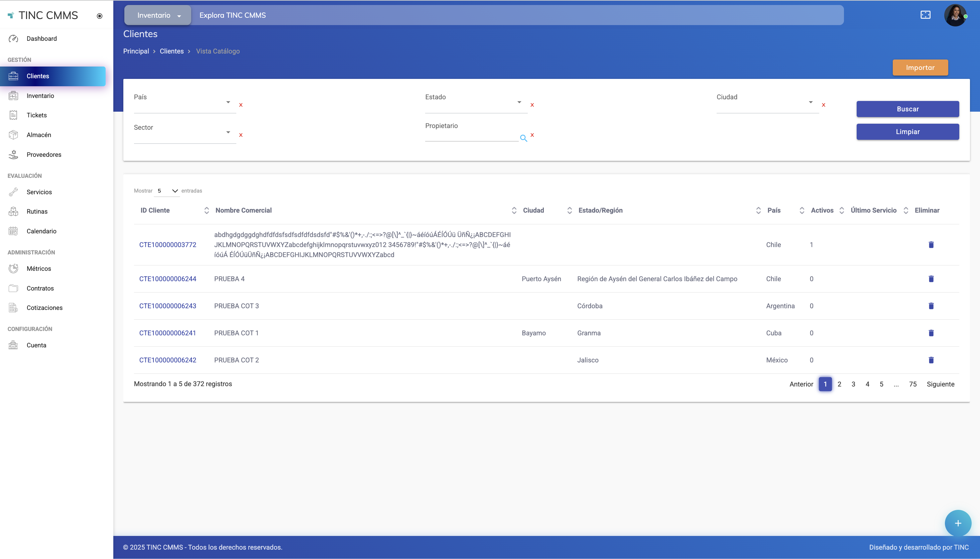Delete the PRUEBA 4 client row
Image resolution: width=980 pixels, height=559 pixels.
pyautogui.click(x=931, y=279)
